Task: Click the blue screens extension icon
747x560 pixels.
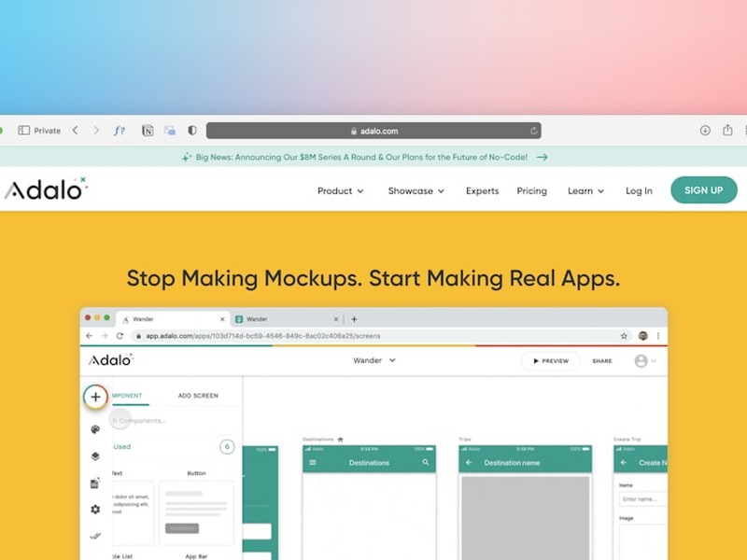Action: point(170,131)
